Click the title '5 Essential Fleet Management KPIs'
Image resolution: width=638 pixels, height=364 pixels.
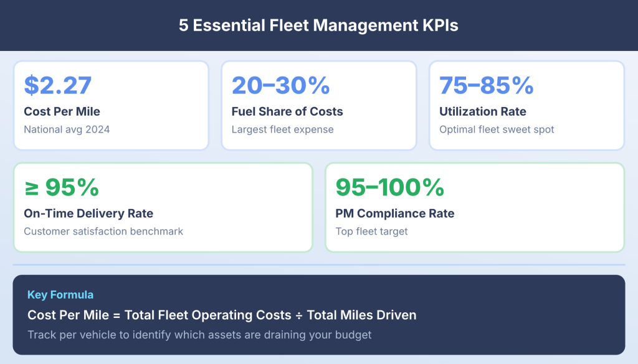(318, 25)
